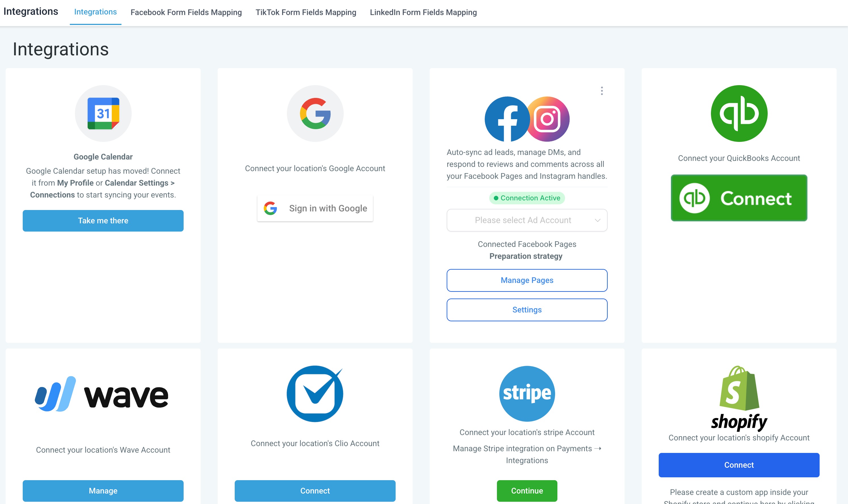Open the three-dot menu on Facebook card

(x=602, y=91)
